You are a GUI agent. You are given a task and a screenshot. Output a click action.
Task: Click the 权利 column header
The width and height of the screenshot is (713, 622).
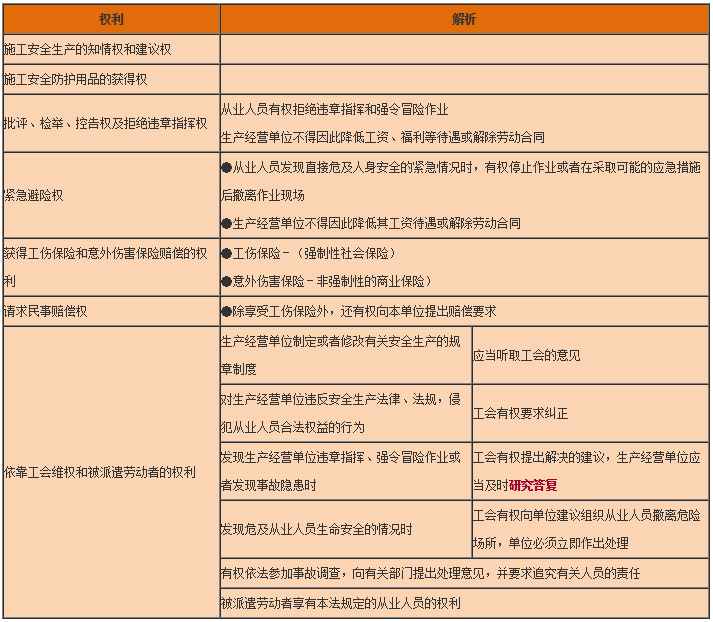(x=111, y=20)
